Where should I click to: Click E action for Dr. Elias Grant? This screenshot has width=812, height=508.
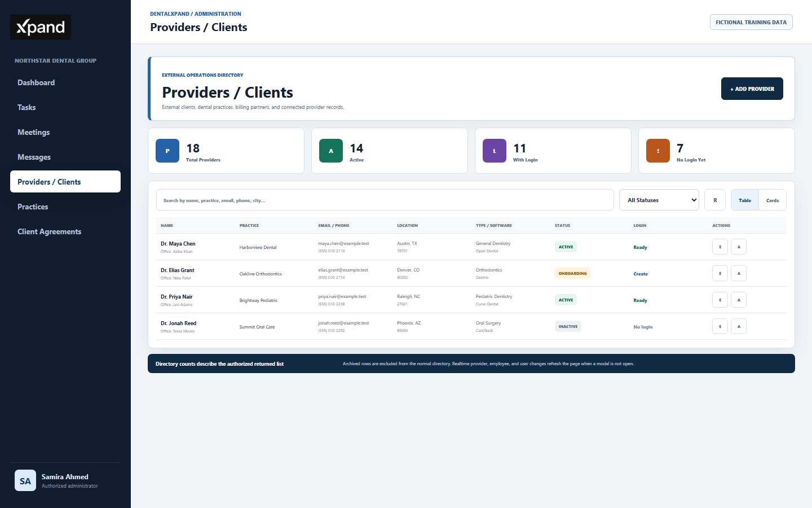720,273
